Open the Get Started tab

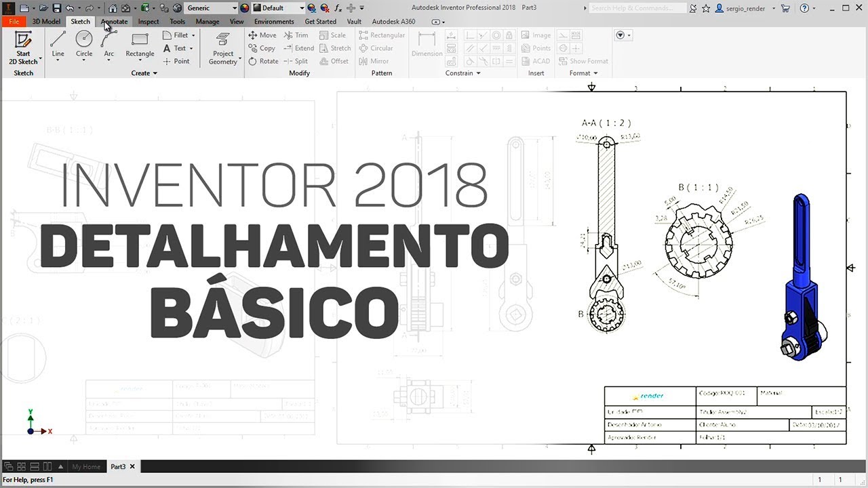(x=320, y=22)
